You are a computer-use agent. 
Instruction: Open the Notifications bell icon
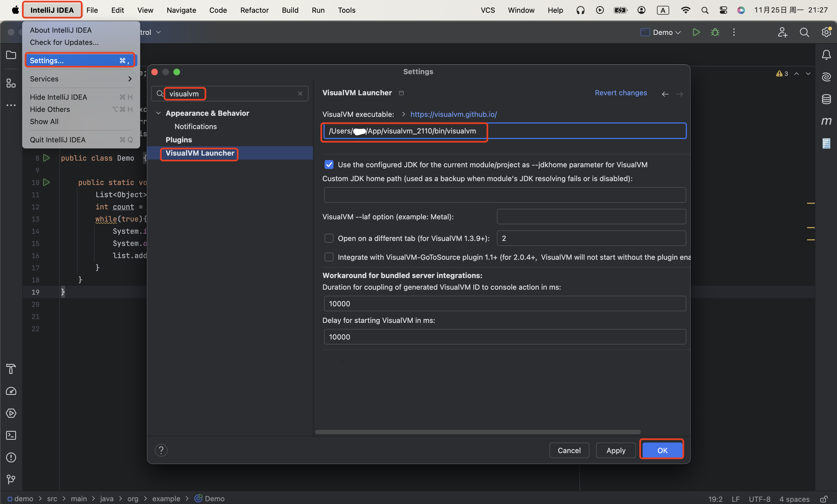click(826, 55)
